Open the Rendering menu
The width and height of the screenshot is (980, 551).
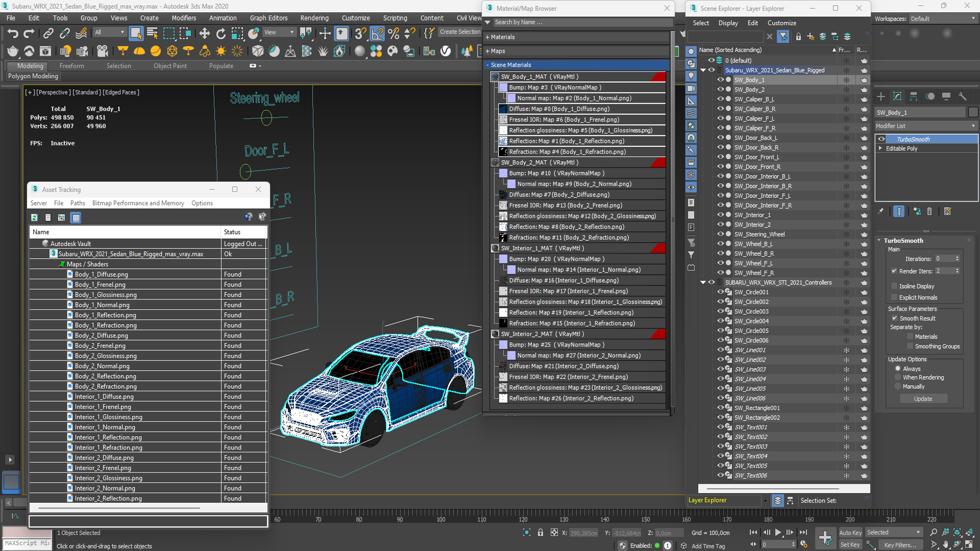tap(314, 18)
